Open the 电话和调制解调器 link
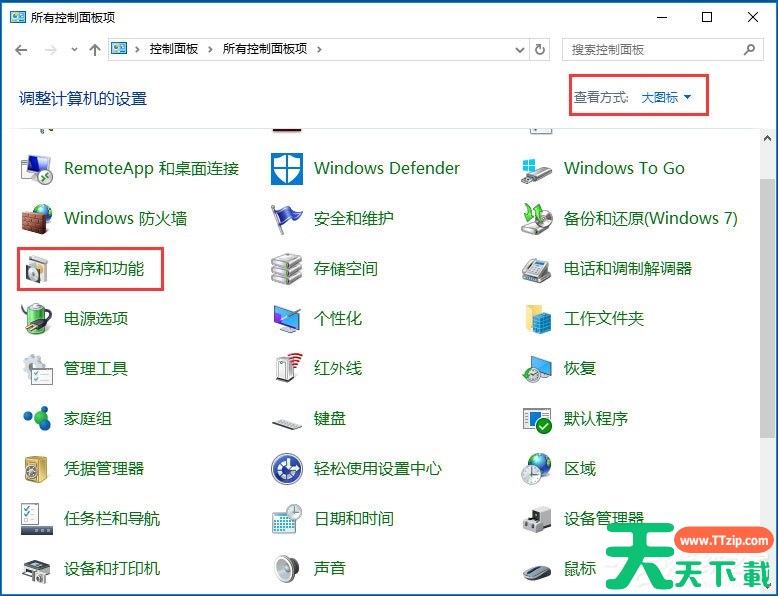 [x=627, y=269]
